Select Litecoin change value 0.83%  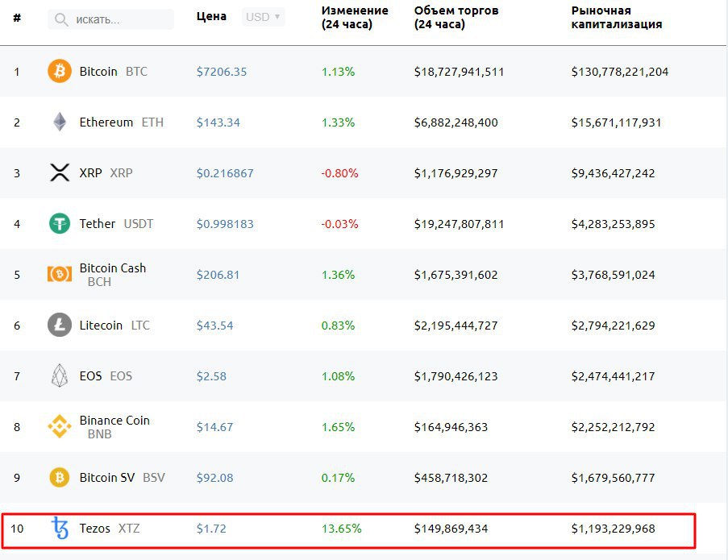click(x=338, y=326)
